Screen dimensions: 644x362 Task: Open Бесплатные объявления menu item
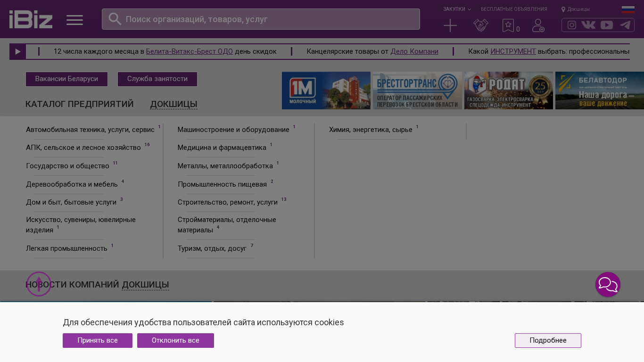click(x=514, y=9)
